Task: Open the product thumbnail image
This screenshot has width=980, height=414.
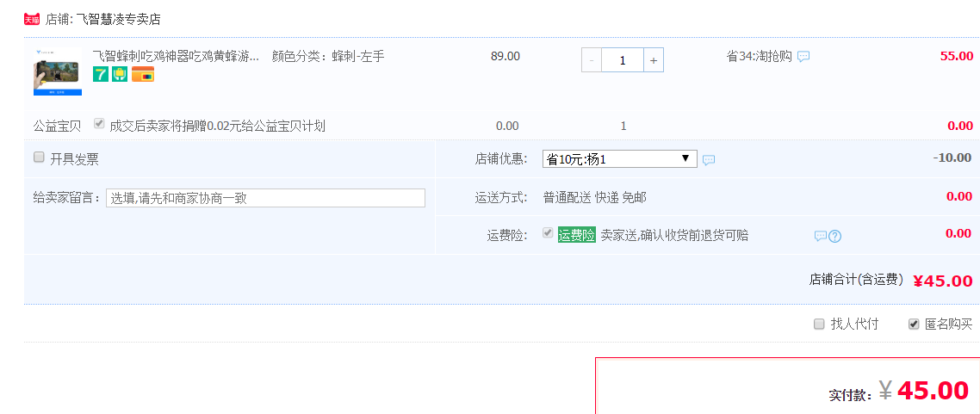Action: pos(58,71)
